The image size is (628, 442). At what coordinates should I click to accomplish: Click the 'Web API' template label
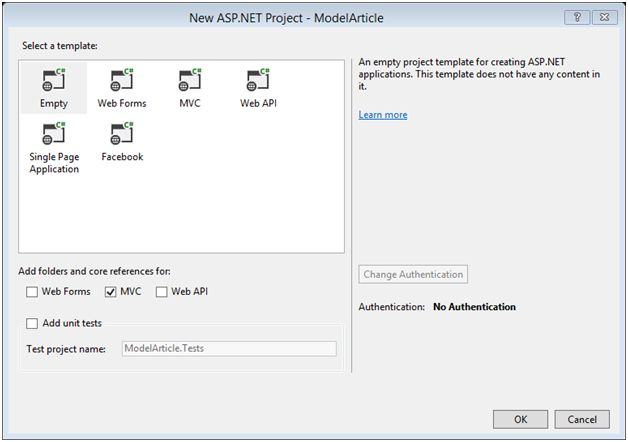click(258, 103)
